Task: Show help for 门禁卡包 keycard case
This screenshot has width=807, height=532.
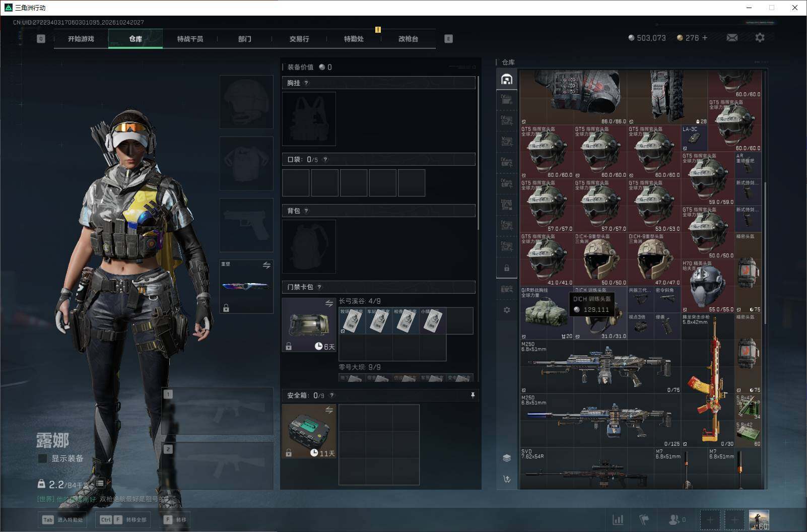Action: (319, 287)
